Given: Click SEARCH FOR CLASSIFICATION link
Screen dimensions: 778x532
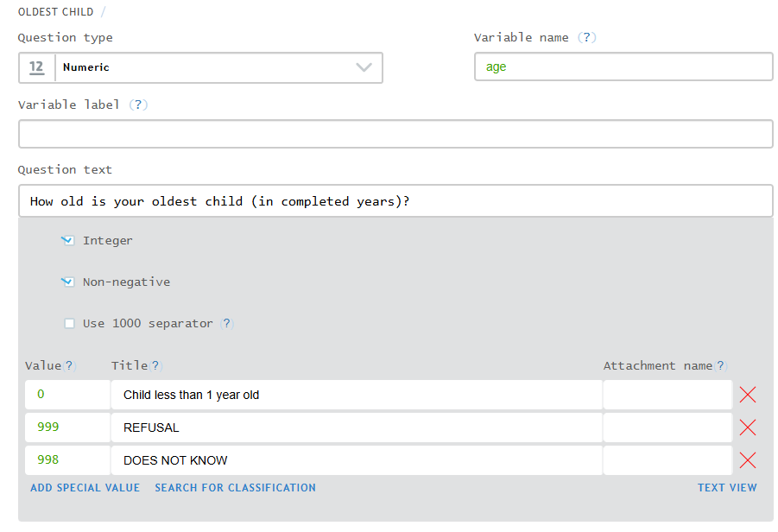Looking at the screenshot, I should [x=235, y=488].
